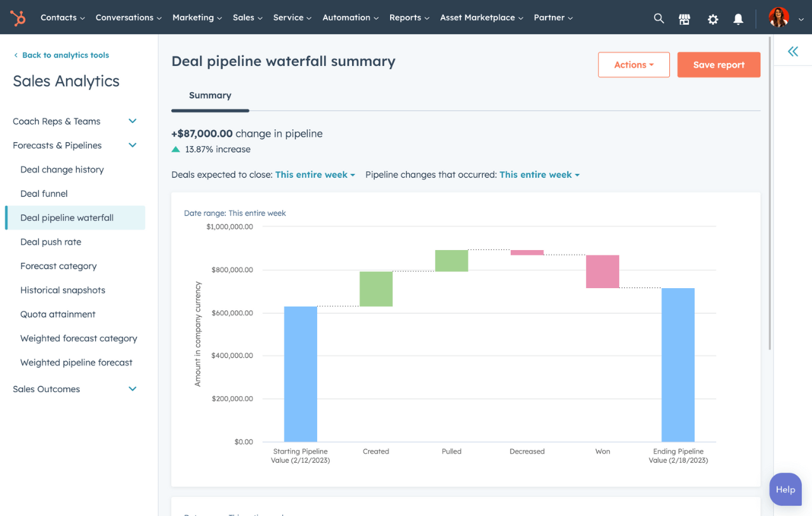Click the Won bar in the waterfall chart
The height and width of the screenshot is (516, 812).
pyautogui.click(x=602, y=271)
